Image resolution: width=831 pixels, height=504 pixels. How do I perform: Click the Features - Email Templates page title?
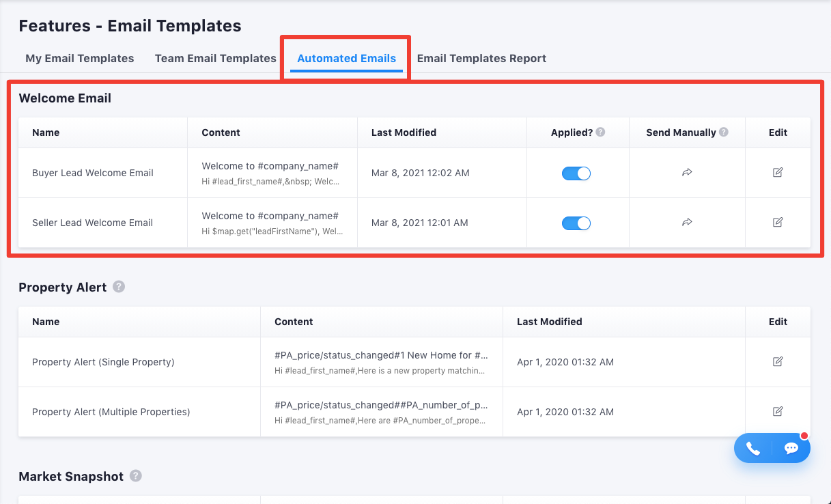pos(130,26)
